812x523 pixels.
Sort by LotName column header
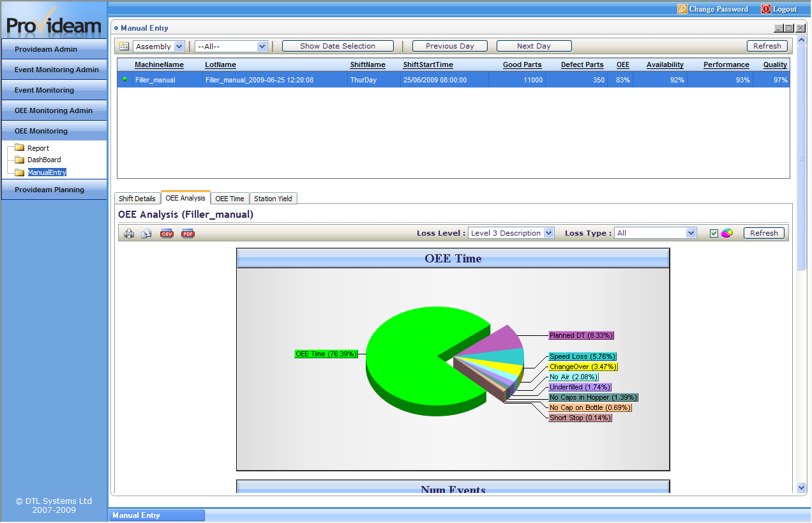pos(220,64)
